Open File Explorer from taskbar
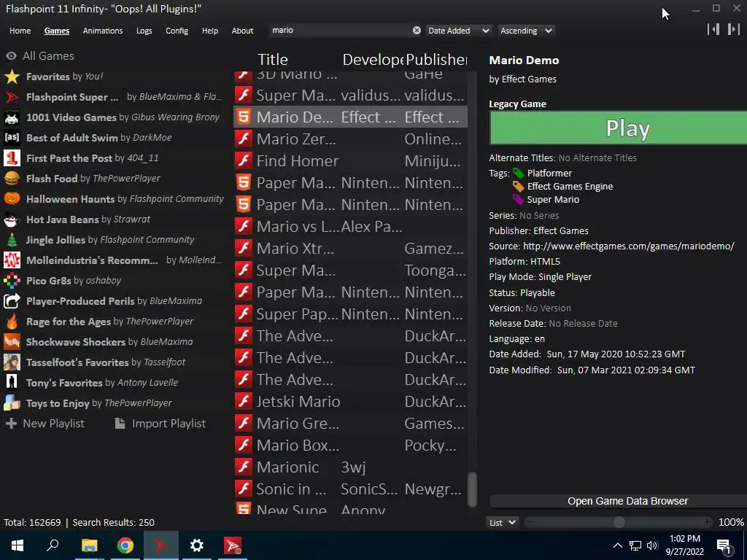Image resolution: width=747 pixels, height=560 pixels. pyautogui.click(x=89, y=545)
